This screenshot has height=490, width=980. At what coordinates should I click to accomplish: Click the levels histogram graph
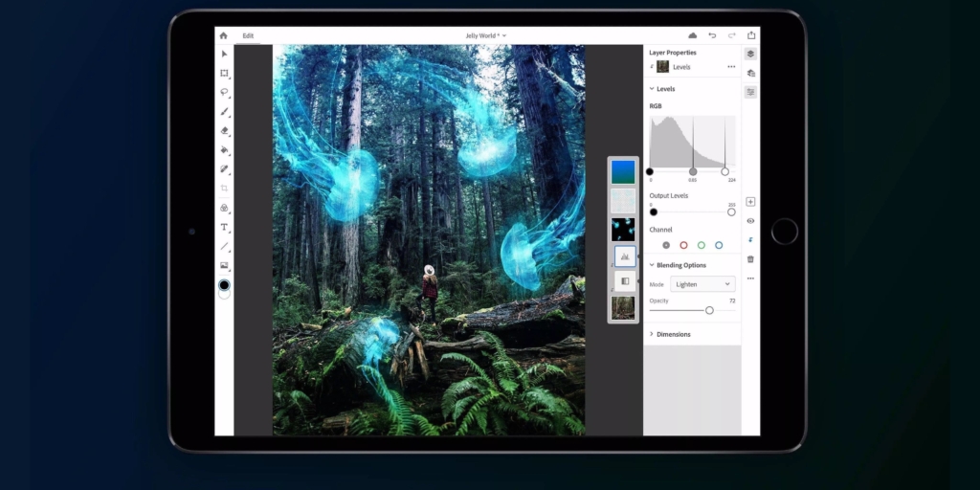[x=693, y=142]
